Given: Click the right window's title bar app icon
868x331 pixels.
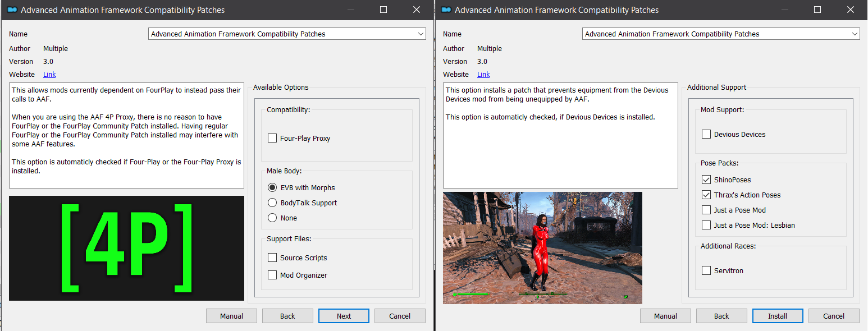Looking at the screenshot, I should pos(447,10).
